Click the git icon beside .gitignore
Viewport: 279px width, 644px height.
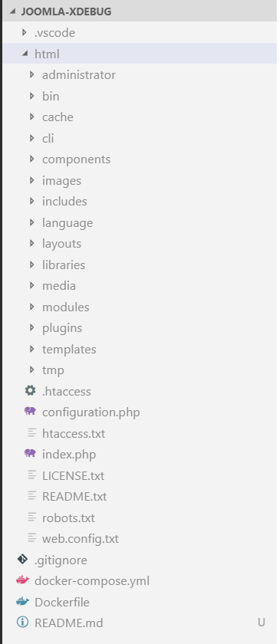[x=22, y=560]
